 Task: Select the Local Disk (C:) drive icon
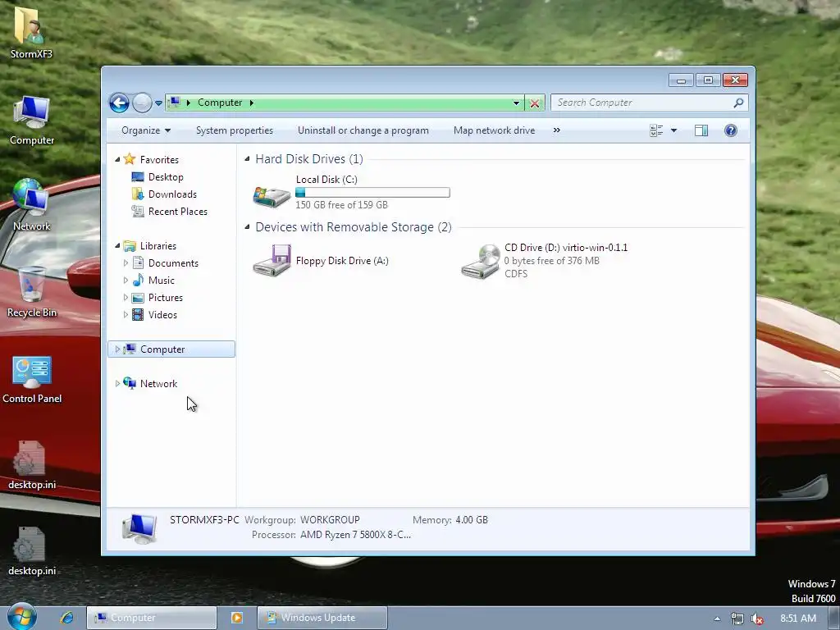tap(272, 196)
